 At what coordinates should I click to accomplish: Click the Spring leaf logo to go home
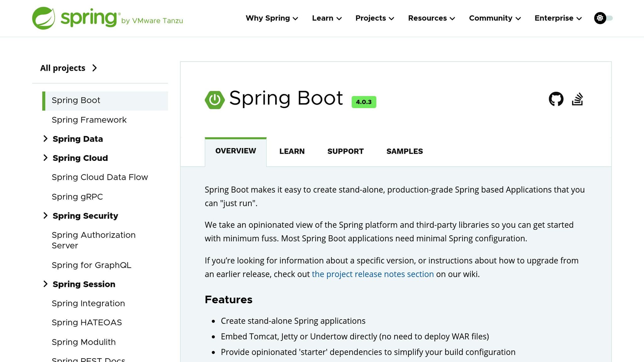tap(43, 18)
